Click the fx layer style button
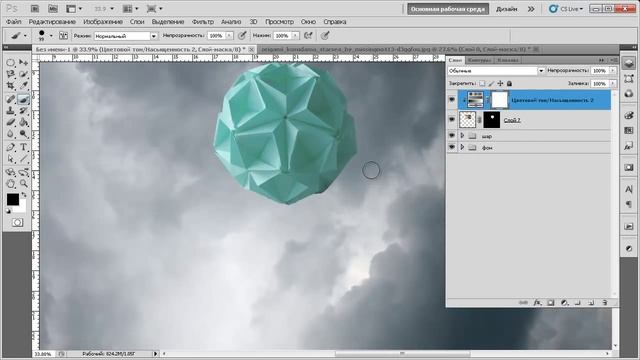This screenshot has width=640, height=360. 537,302
